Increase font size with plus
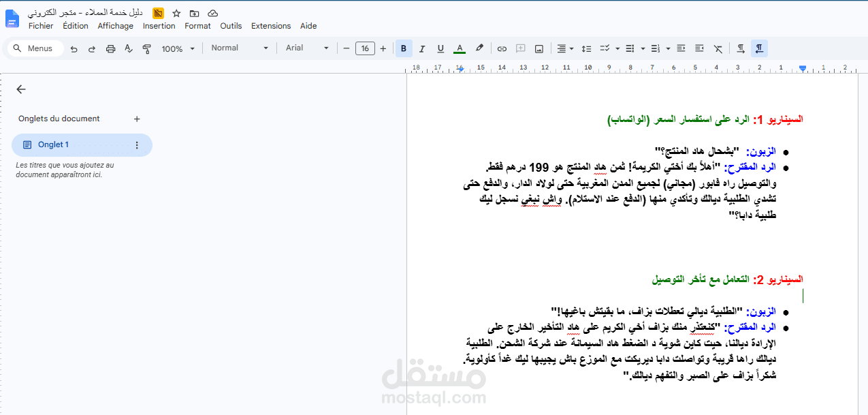 pos(383,48)
